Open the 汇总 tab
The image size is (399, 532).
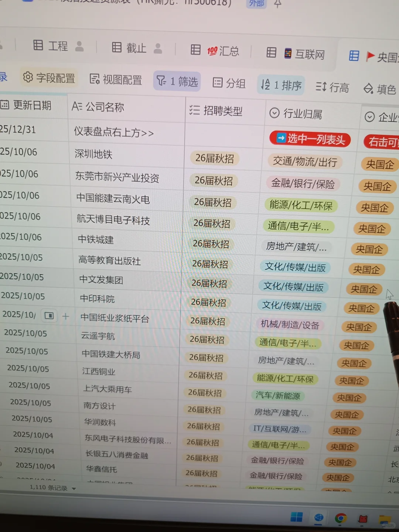click(214, 50)
